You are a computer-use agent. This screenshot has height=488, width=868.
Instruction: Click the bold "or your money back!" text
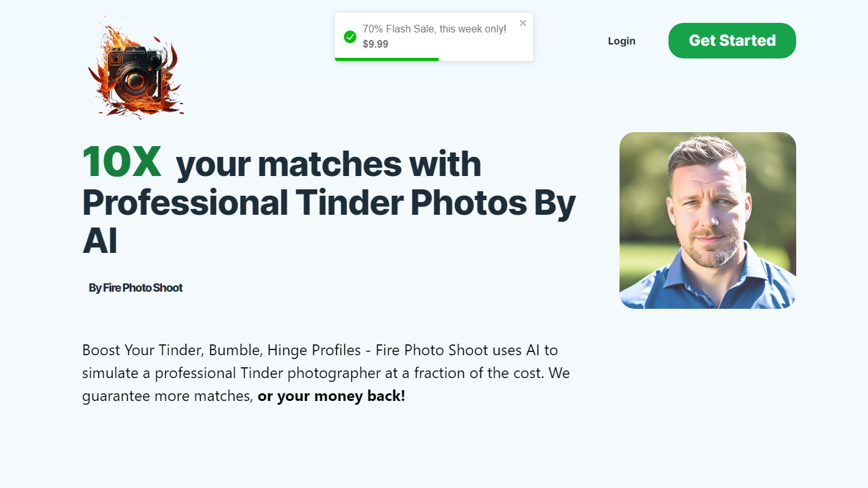(x=331, y=396)
